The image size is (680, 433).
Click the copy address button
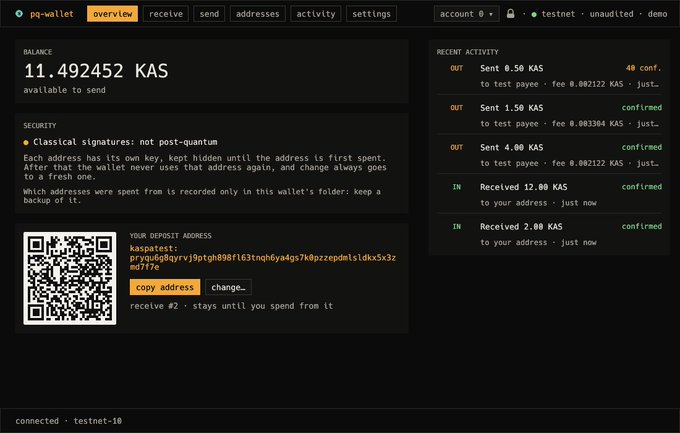pos(165,287)
